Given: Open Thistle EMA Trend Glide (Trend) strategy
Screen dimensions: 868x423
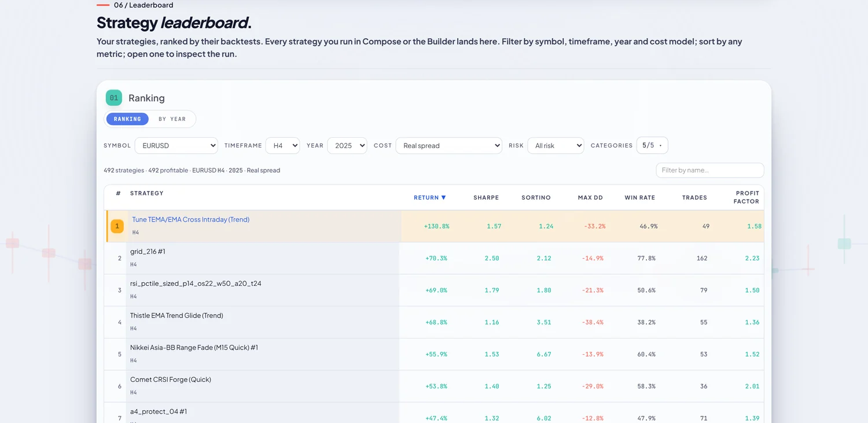Looking at the screenshot, I should 176,315.
